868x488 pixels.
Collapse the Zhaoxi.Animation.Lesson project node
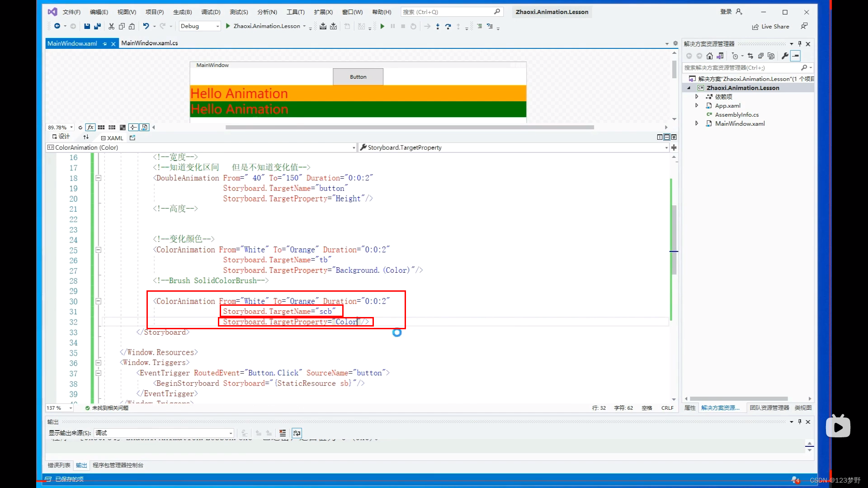tap(689, 88)
